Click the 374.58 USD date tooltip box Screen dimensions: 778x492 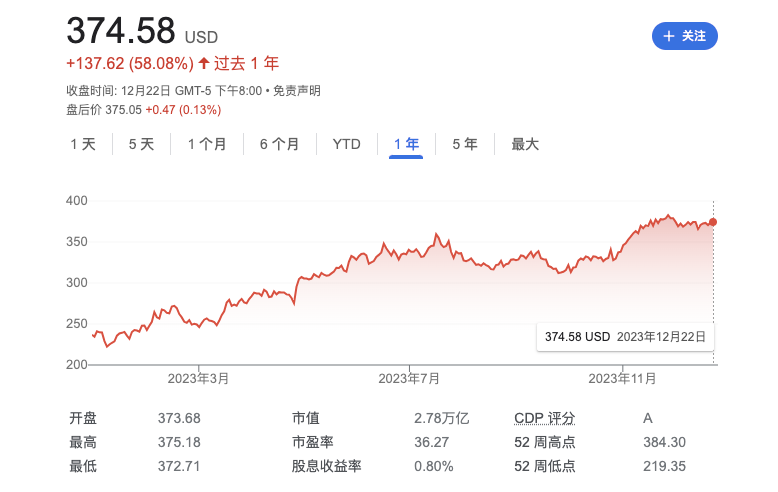tap(625, 337)
